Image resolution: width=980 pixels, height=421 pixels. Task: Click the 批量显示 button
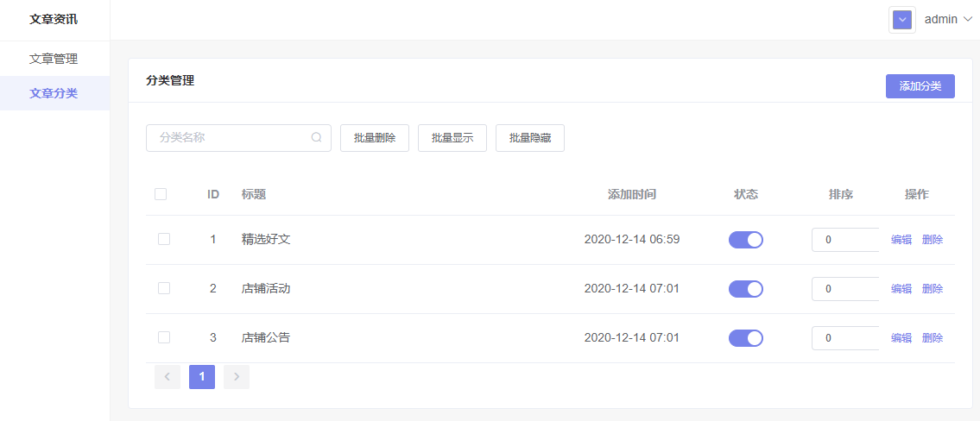[452, 138]
